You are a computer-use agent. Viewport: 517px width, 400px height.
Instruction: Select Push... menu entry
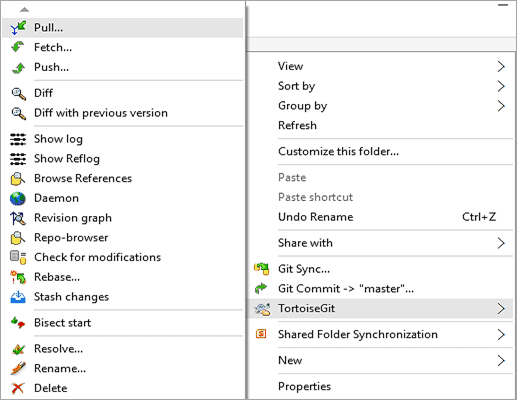click(123, 67)
